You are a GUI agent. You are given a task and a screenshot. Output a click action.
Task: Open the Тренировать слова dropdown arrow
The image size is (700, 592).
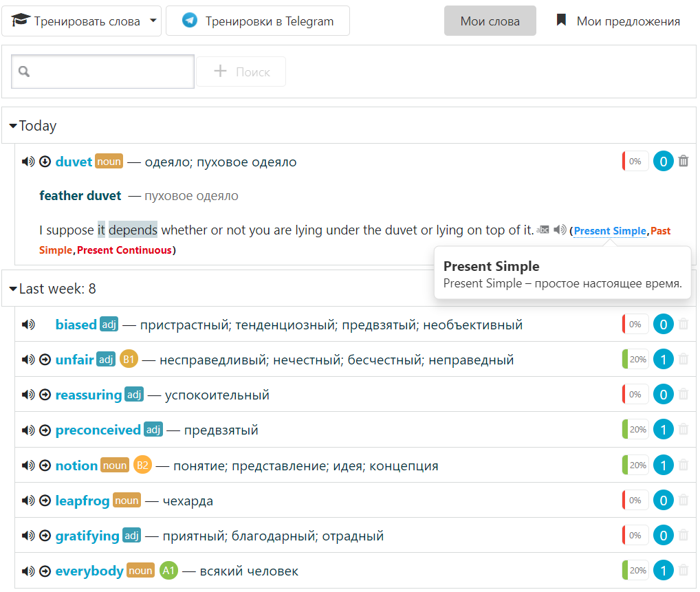(153, 21)
